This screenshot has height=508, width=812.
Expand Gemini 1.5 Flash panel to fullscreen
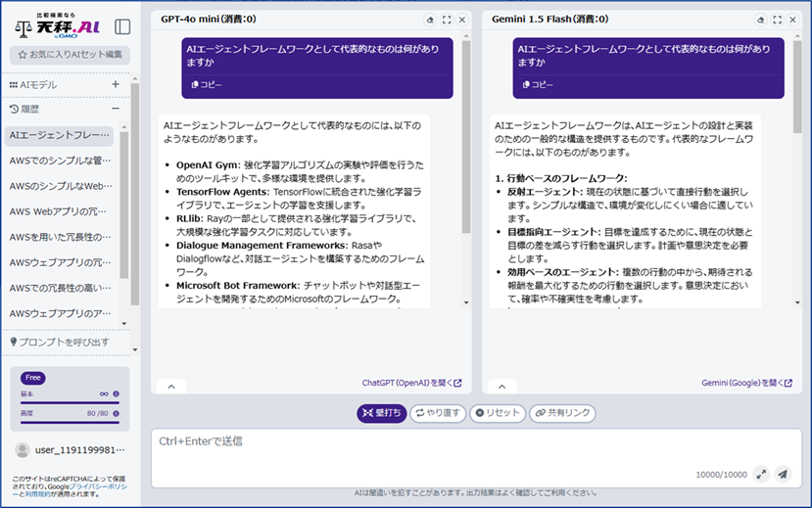(x=778, y=20)
